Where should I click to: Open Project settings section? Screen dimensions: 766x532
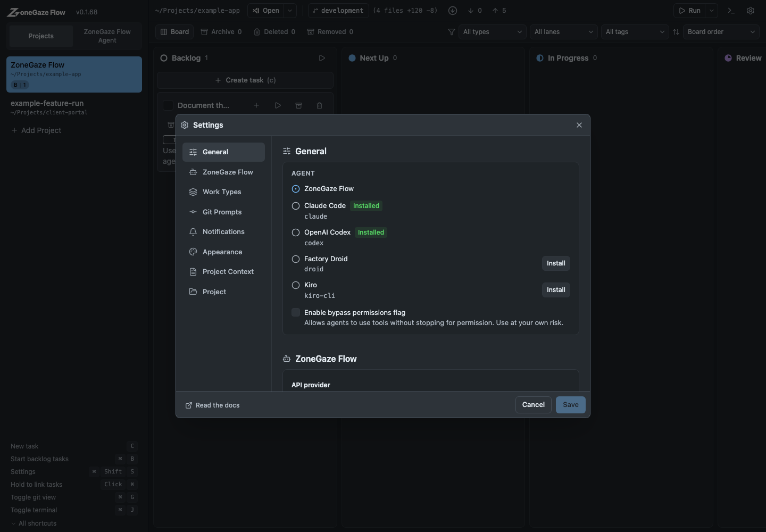223,292
